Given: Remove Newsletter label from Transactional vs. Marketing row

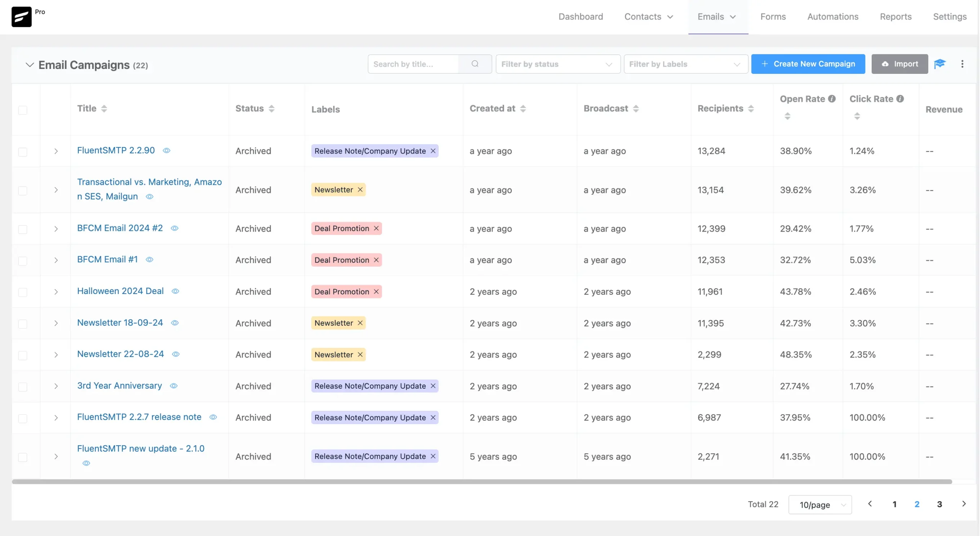Looking at the screenshot, I should (360, 190).
